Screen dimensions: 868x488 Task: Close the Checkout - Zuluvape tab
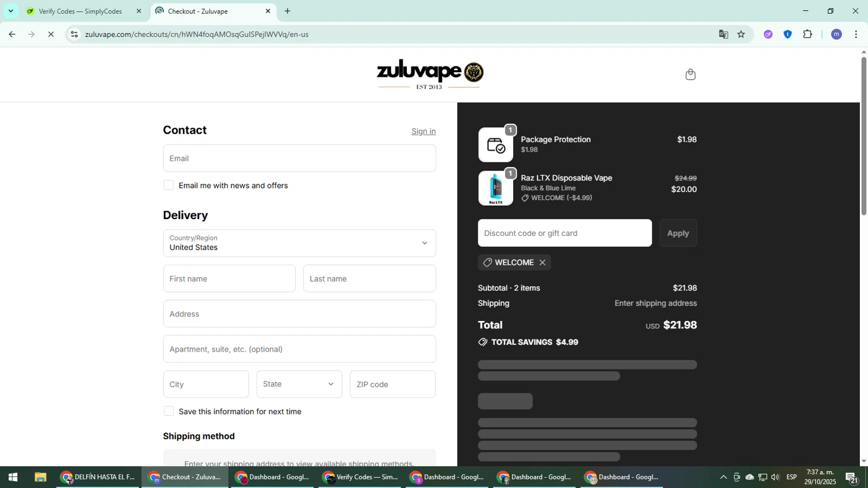click(268, 11)
